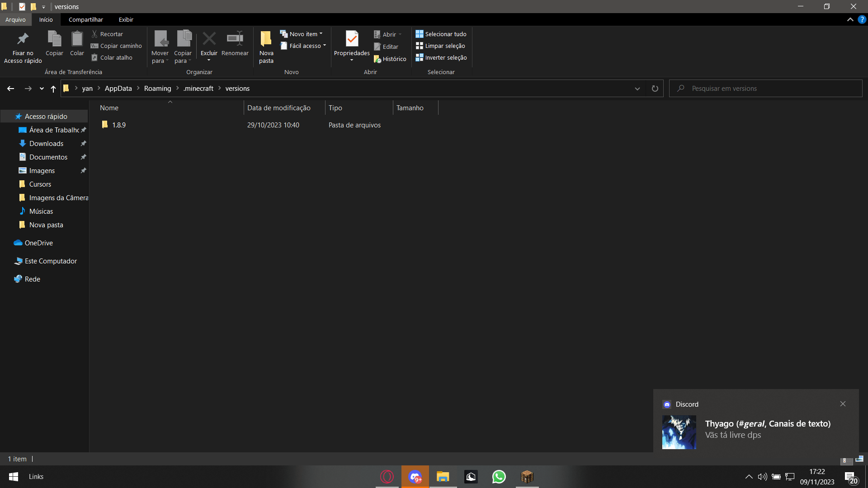
Task: Select Acesso rápido in sidebar
Action: click(44, 116)
